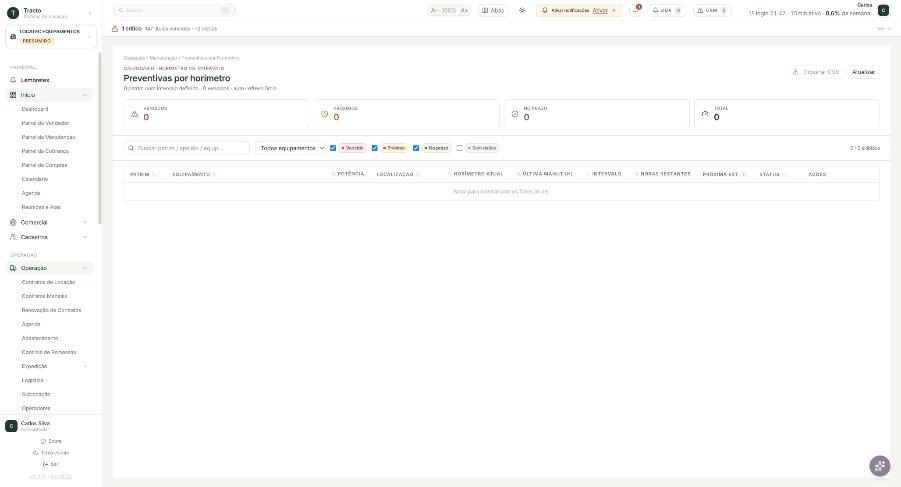This screenshot has height=487, width=901.
Task: Click the Exportar CSV button
Action: tap(816, 72)
